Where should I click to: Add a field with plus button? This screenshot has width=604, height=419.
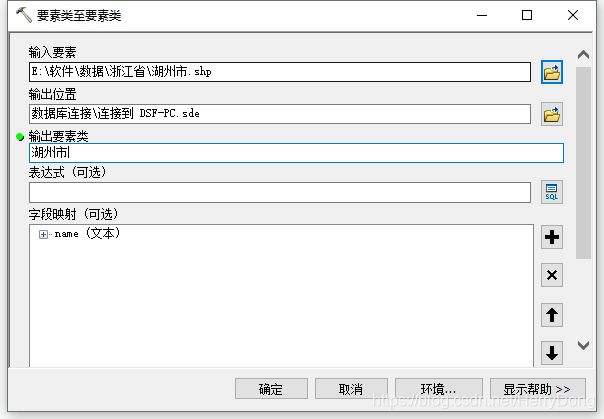click(x=552, y=237)
